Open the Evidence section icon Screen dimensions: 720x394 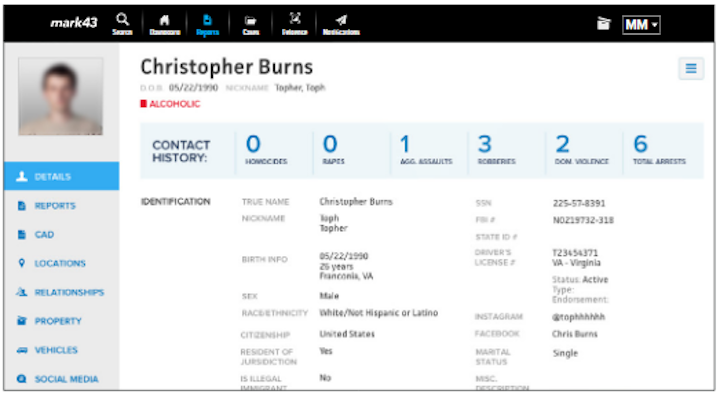coord(294,24)
